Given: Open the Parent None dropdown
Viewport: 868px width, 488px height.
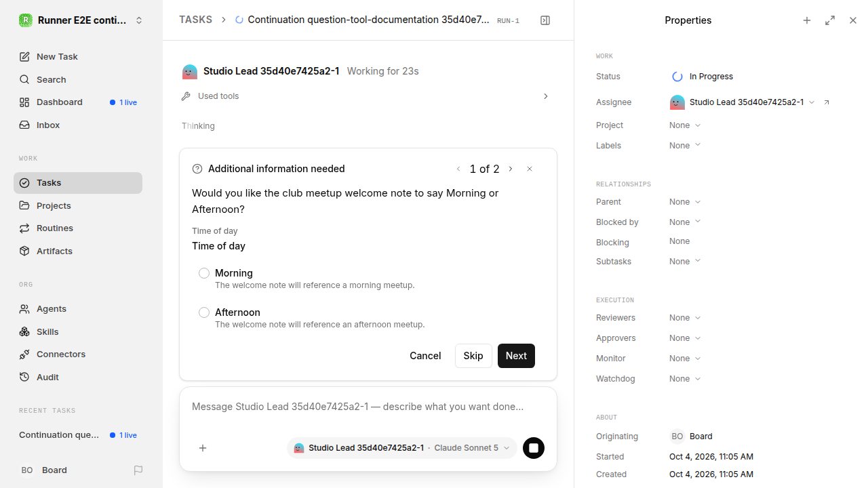Looking at the screenshot, I should click(685, 202).
